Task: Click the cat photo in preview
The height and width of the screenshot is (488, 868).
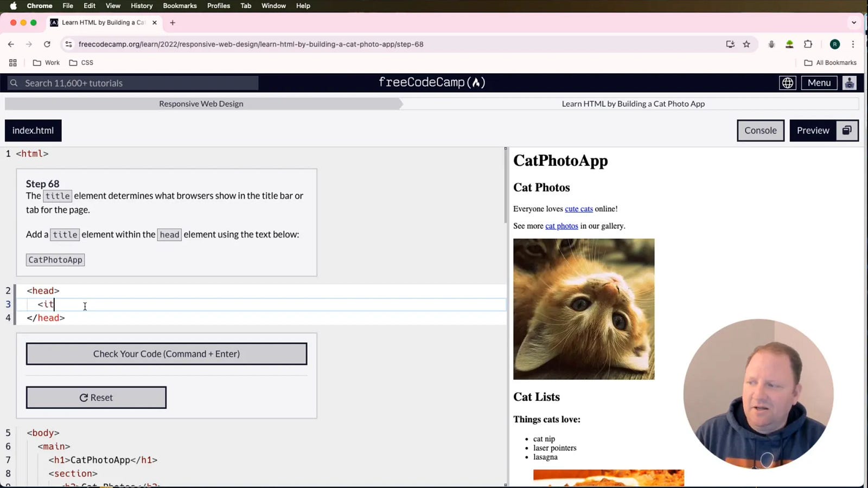Action: (x=584, y=309)
